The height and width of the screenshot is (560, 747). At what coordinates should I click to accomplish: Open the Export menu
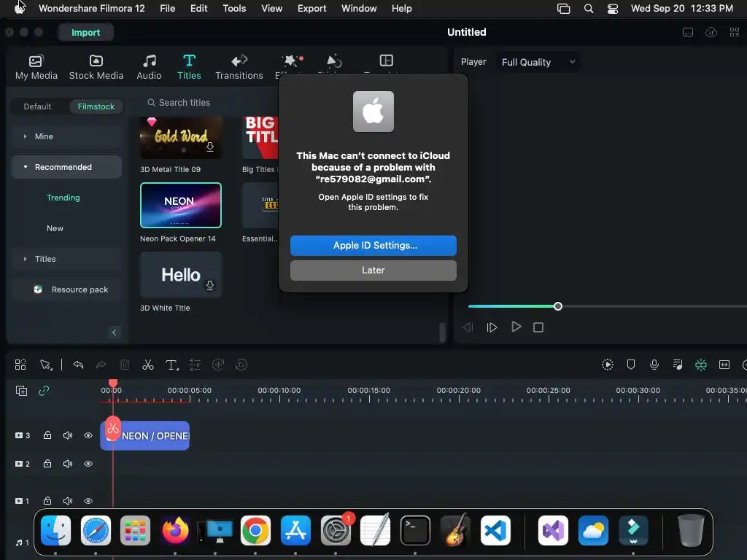tap(311, 9)
